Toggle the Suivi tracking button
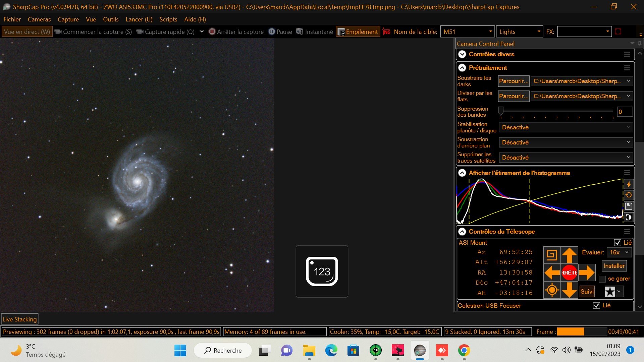This screenshot has width=644, height=362. (x=587, y=292)
